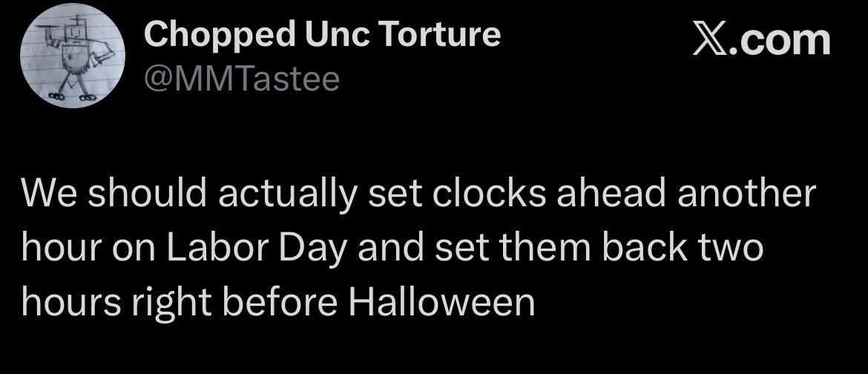Click the word "We" starting the tweet
The image size is (868, 374).
[49, 194]
